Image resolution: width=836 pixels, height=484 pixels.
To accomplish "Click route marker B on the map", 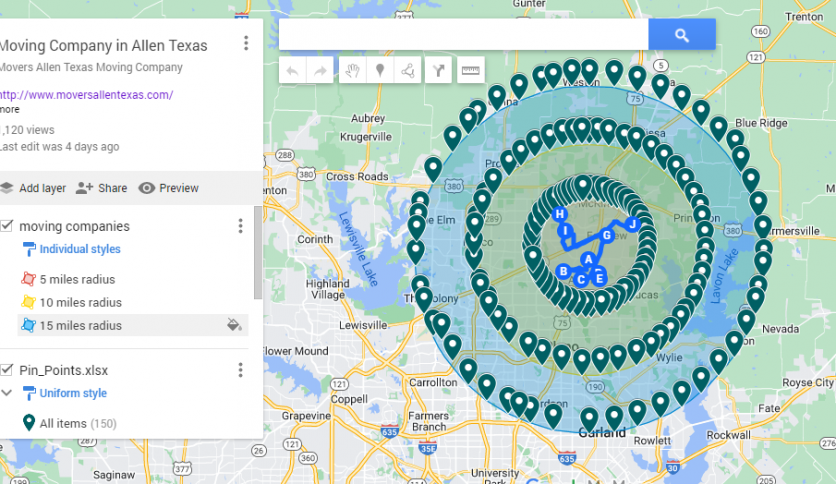I will (563, 271).
